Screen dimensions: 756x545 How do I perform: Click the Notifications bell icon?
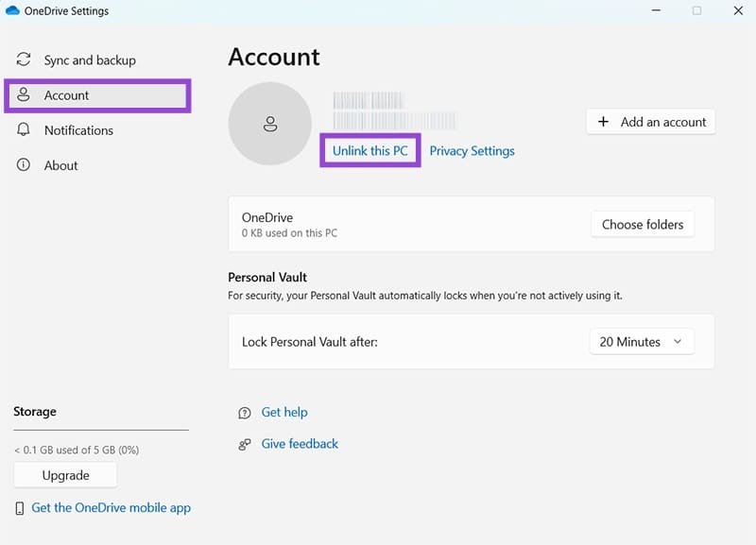(24, 130)
